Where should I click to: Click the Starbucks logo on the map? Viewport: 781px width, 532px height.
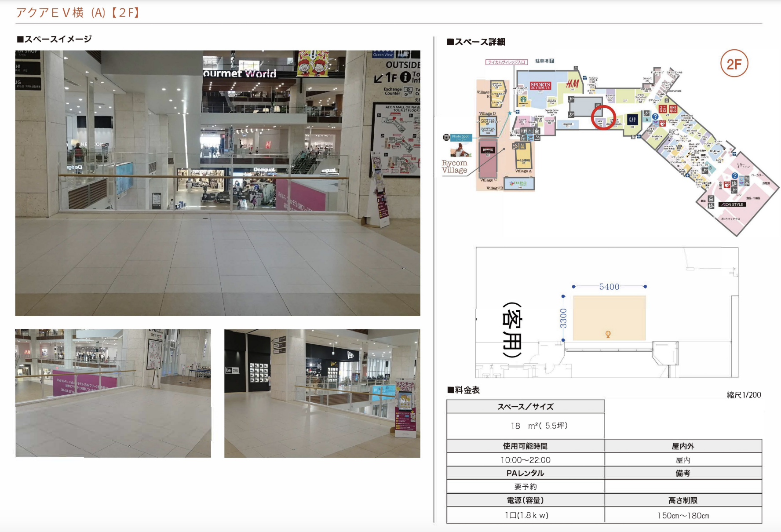click(x=523, y=99)
